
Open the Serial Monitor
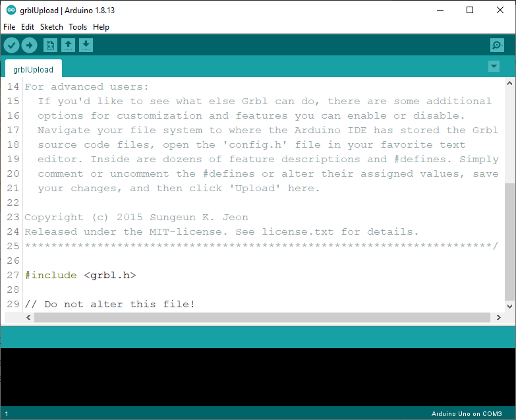497,45
